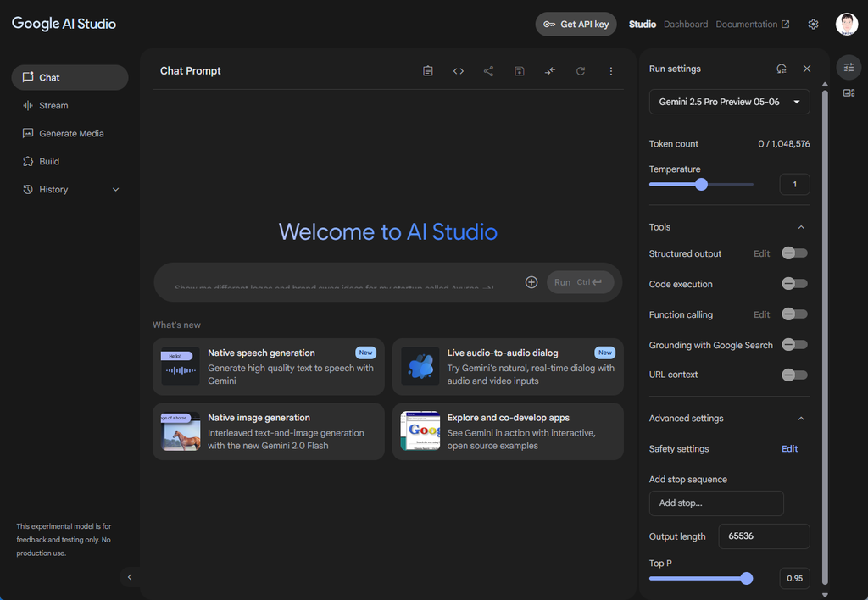
Task: Edit the Safety settings
Action: pos(789,449)
